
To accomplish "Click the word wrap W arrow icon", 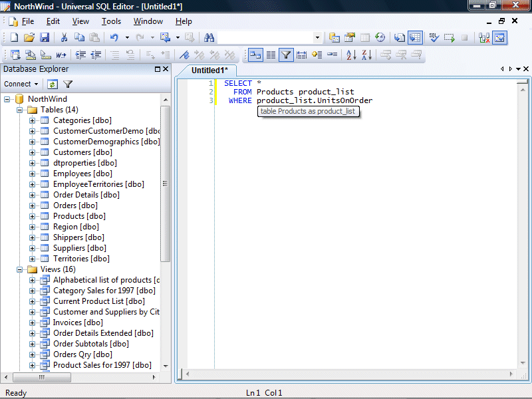I will coord(61,55).
